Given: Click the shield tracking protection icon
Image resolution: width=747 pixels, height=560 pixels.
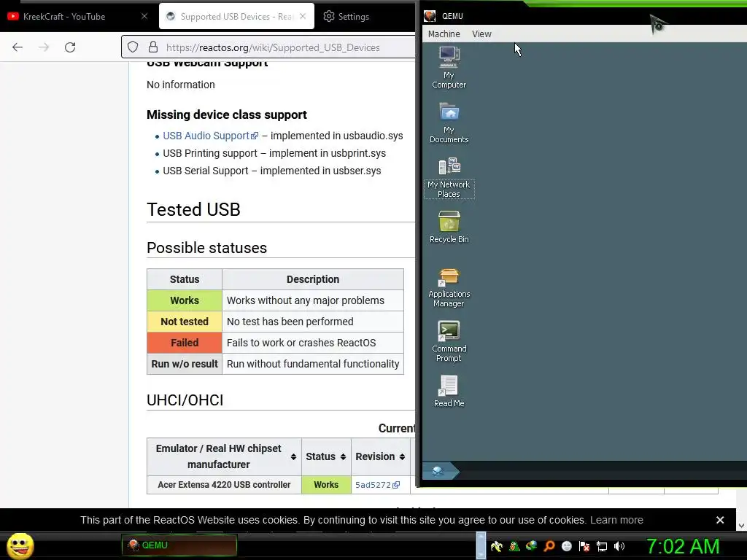Looking at the screenshot, I should (133, 47).
